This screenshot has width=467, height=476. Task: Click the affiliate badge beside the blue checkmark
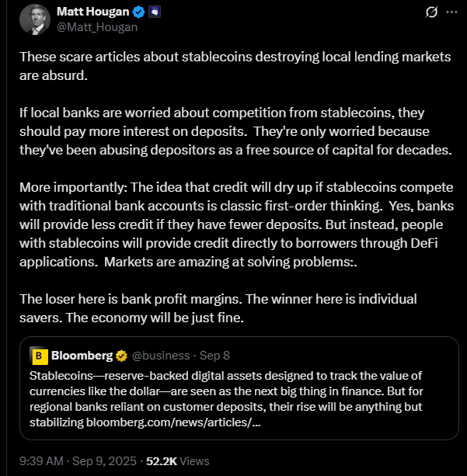point(155,12)
